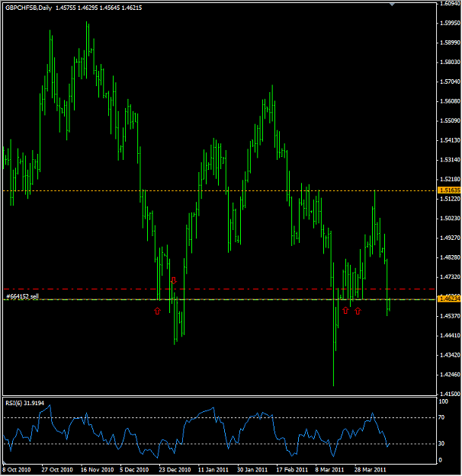Screen dimensions: 462x476
Task: Click the 8 Oct 2010 date label
Action: tap(17, 470)
